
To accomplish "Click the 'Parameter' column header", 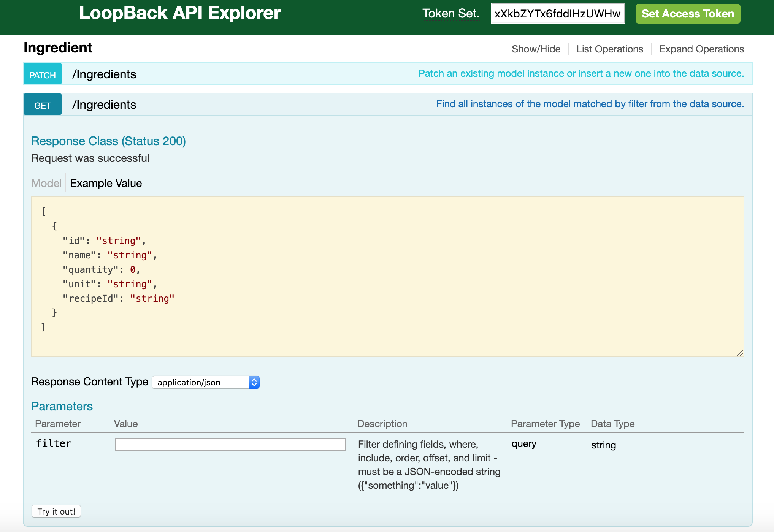I will click(58, 424).
